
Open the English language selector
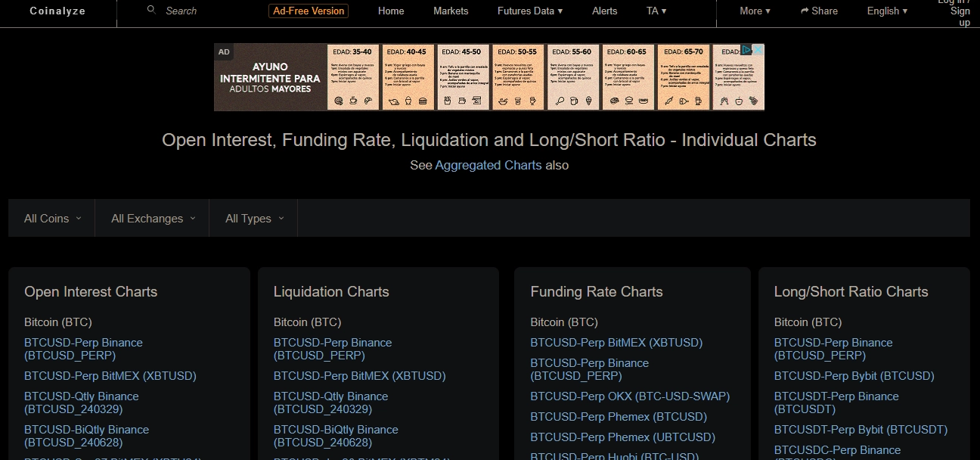pos(886,11)
